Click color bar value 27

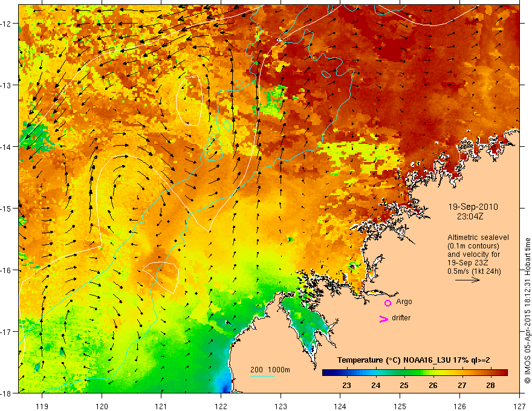pos(462,385)
